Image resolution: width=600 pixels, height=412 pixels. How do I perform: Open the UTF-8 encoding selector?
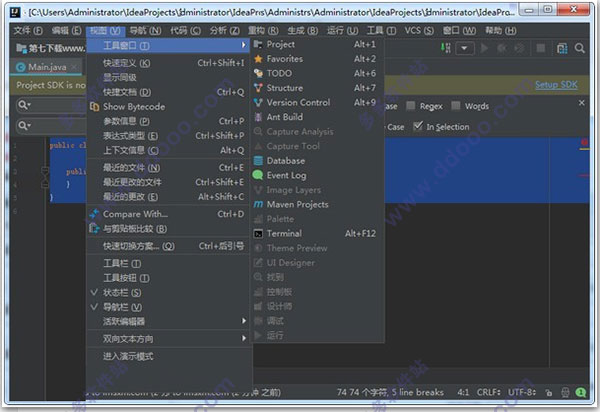coord(522,392)
